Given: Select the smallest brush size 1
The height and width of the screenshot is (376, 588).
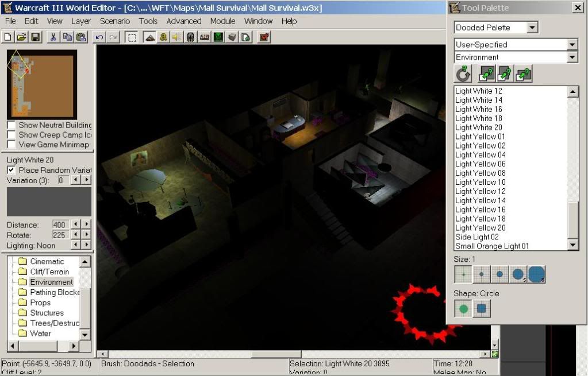Looking at the screenshot, I should point(463,274).
